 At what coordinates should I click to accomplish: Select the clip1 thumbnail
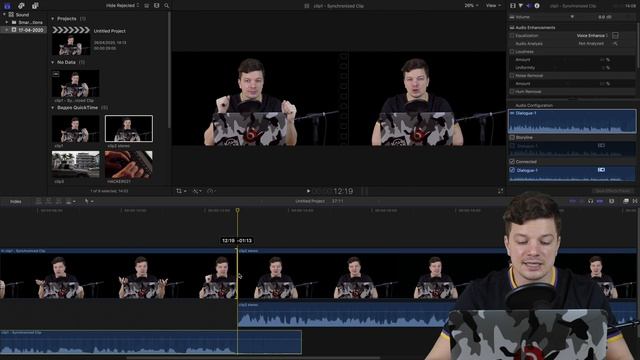pos(76,129)
